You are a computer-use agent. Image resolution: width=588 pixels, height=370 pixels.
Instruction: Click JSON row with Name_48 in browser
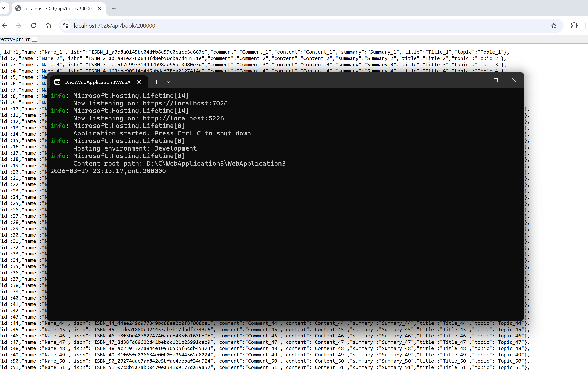pos(265,348)
